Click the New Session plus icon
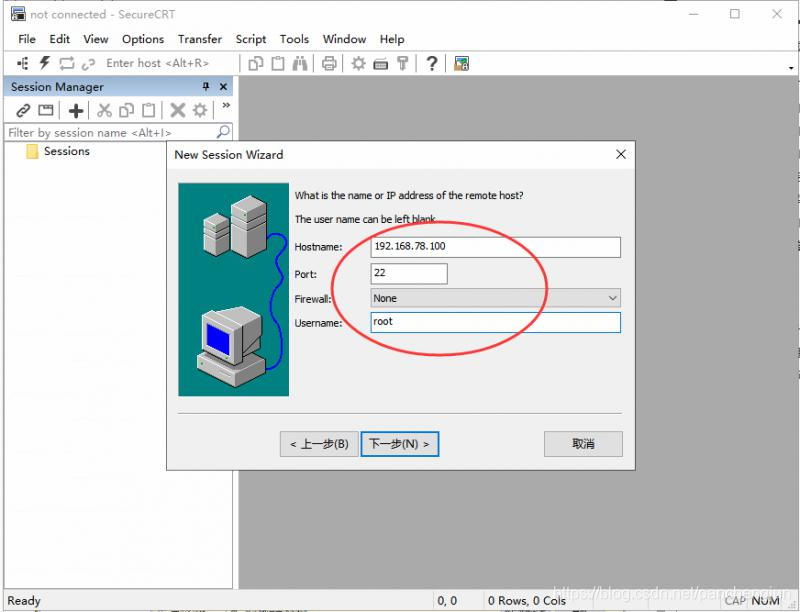This screenshot has width=800, height=612. (x=76, y=110)
